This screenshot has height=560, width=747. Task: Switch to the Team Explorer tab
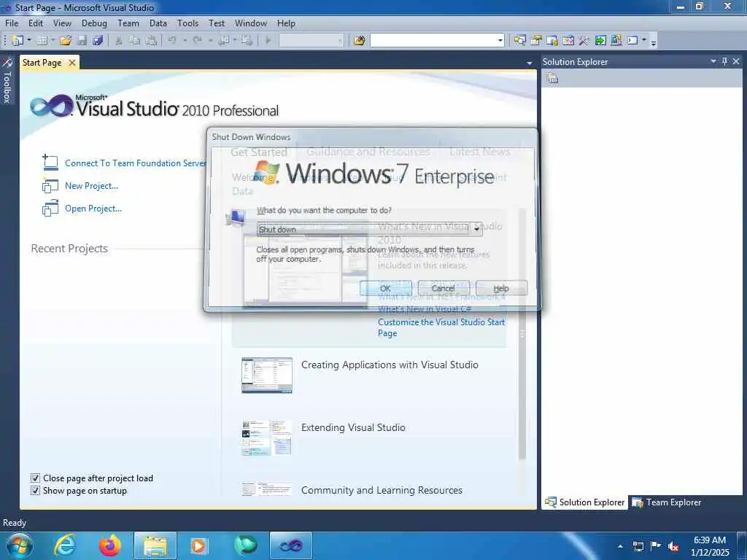[x=667, y=502]
